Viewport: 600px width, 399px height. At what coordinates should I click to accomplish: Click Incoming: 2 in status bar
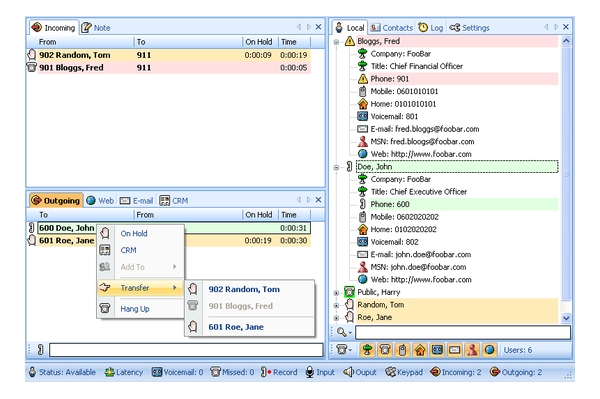tap(455, 372)
